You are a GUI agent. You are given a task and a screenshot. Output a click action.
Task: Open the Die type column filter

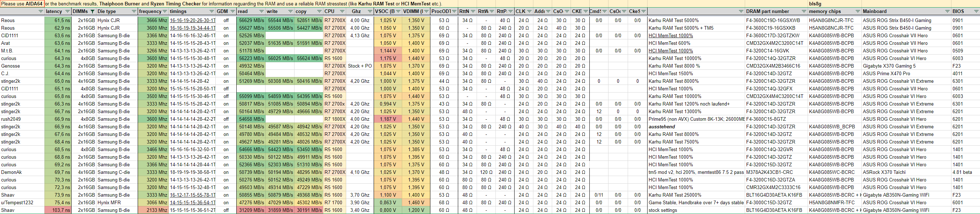click(134, 12)
